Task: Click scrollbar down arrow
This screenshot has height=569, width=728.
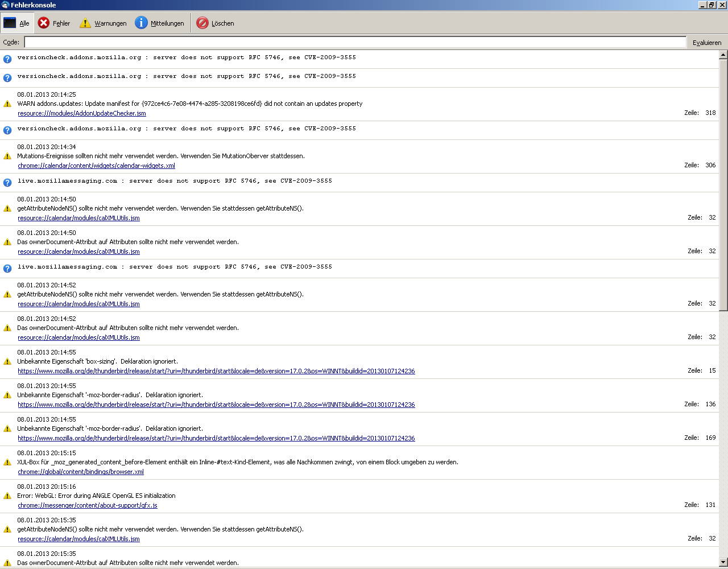Action: pos(723,563)
